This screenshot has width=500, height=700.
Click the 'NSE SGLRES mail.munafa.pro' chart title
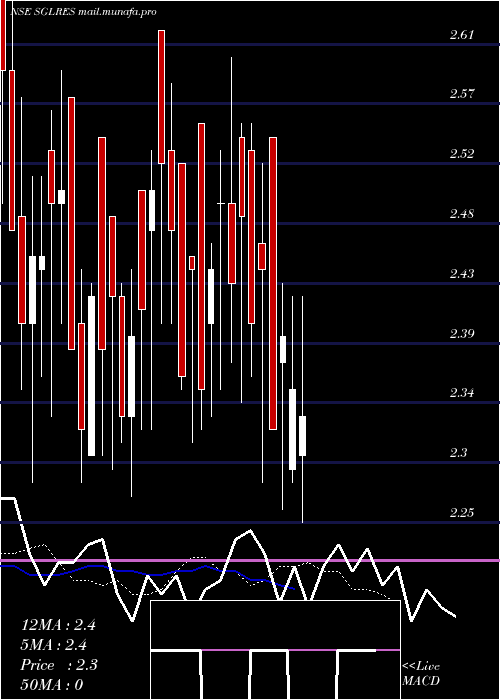click(83, 12)
